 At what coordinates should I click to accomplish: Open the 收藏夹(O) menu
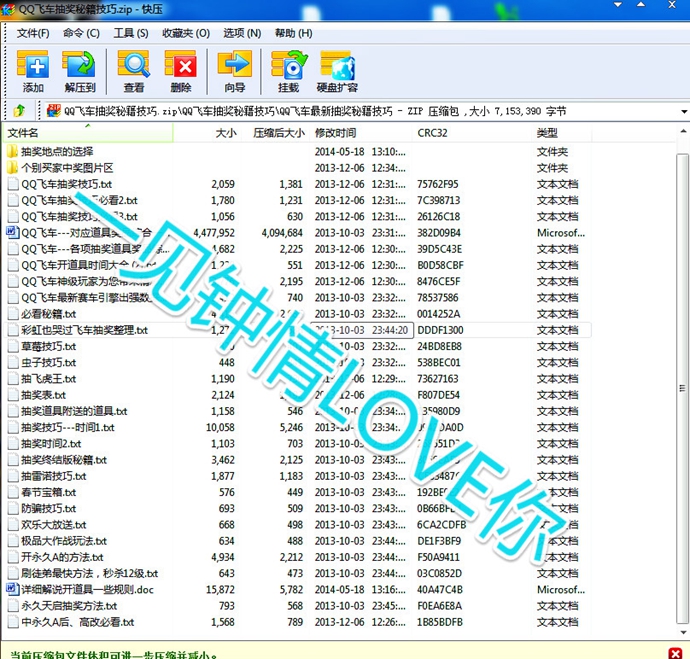point(186,33)
